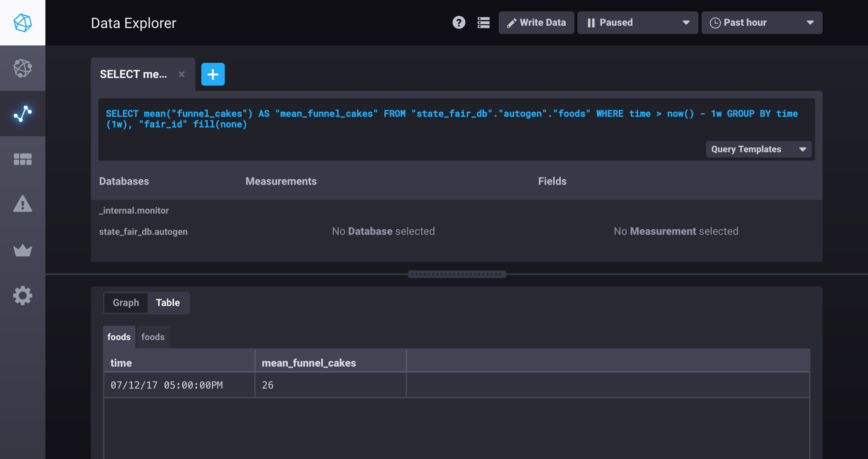Viewport: 868px width, 459px height.
Task: Click the Write Data button
Action: pos(536,23)
